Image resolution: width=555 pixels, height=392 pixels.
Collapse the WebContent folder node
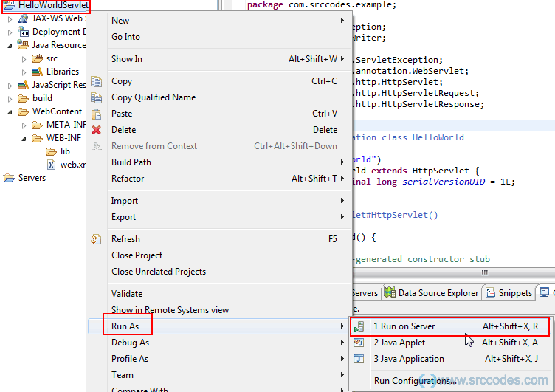(x=10, y=111)
